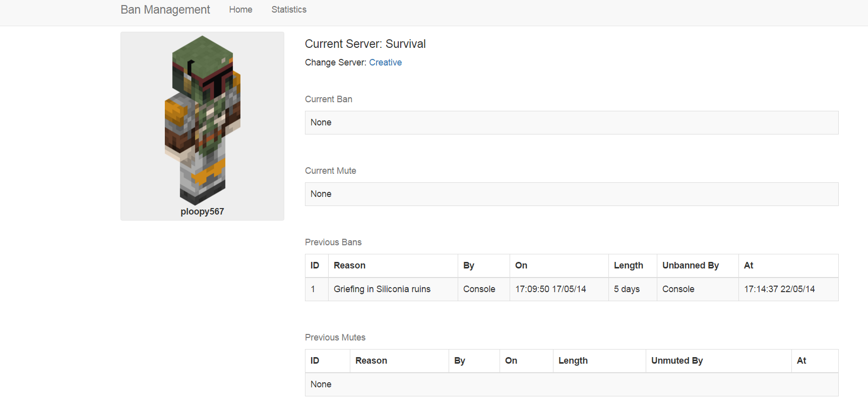Select the None entry under Current Ban
This screenshot has width=868, height=411.
(x=572, y=122)
